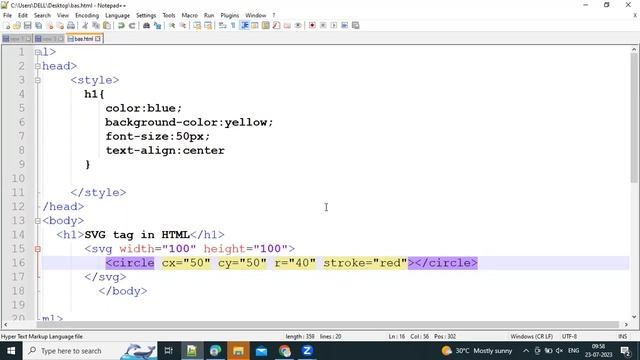Open Task View on the taskbar
Viewport: 640px width, 360px height.
click(168, 351)
